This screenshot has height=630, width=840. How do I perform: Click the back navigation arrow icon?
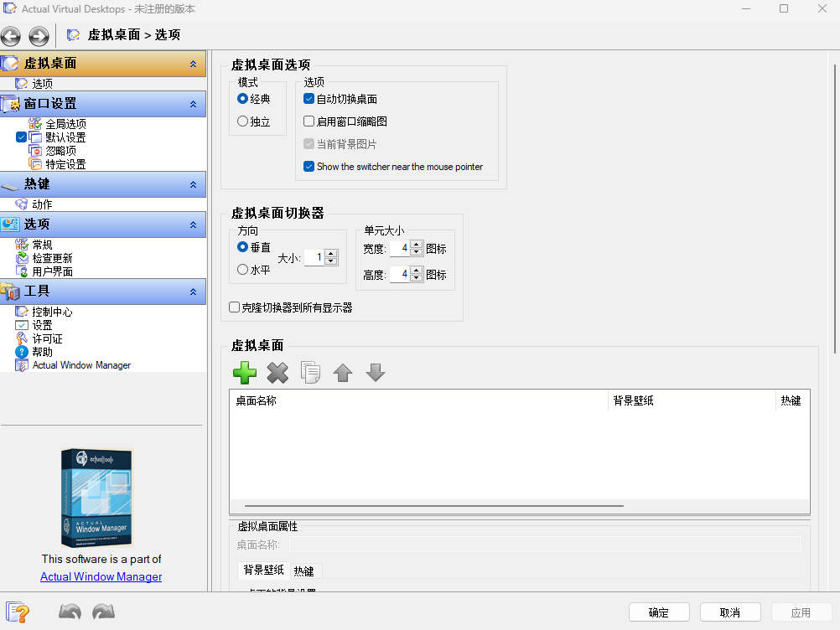click(11, 36)
